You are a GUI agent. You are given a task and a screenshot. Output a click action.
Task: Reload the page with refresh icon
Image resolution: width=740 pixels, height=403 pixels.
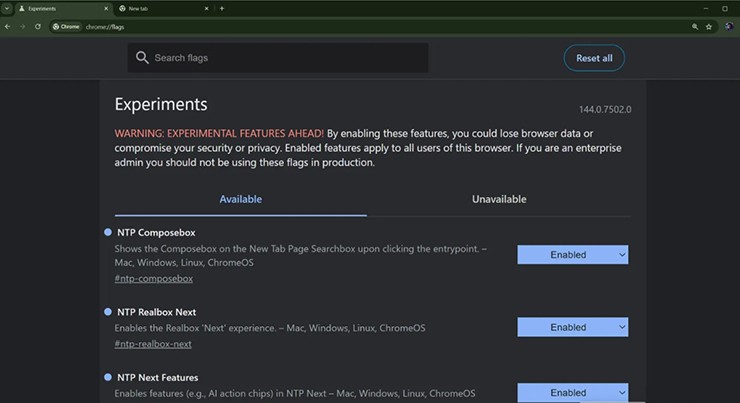38,27
